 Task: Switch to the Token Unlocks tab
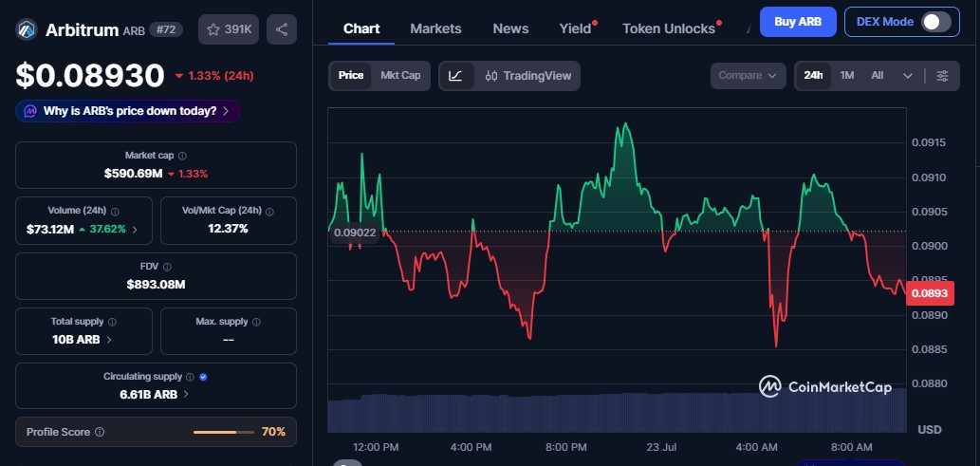pos(669,28)
